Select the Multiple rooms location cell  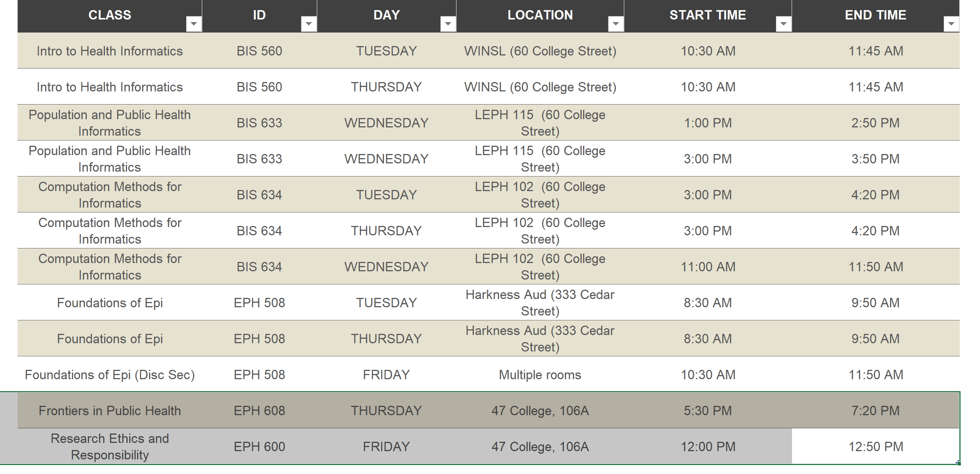[540, 375]
